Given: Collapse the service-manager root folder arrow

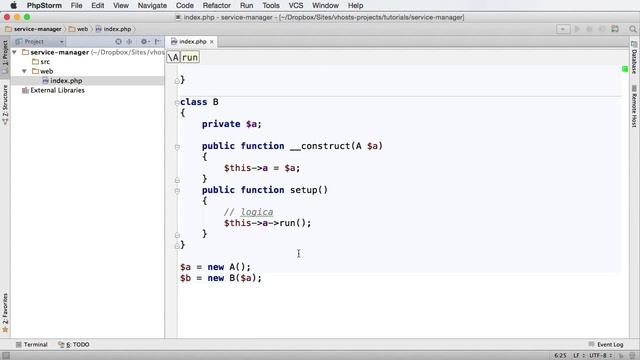Looking at the screenshot, I should tap(15, 52).
